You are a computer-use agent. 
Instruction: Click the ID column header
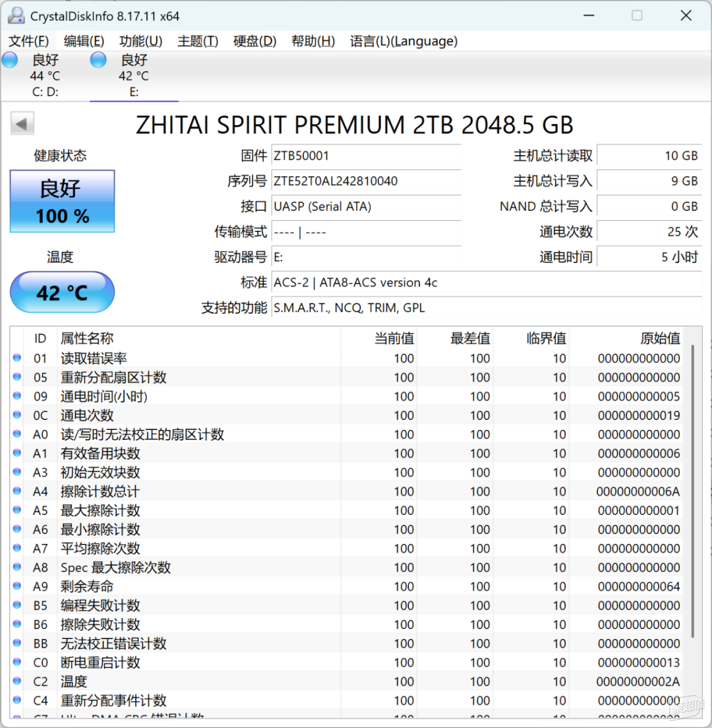(40, 338)
